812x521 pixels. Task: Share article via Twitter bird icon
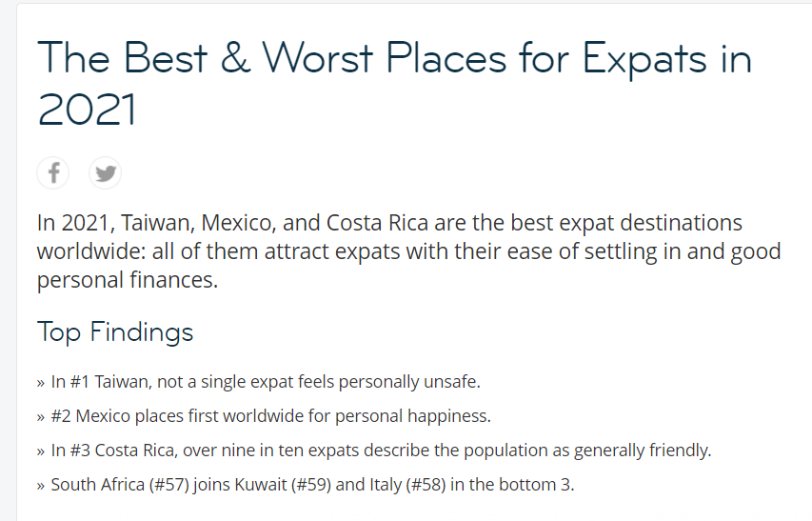[x=105, y=173]
